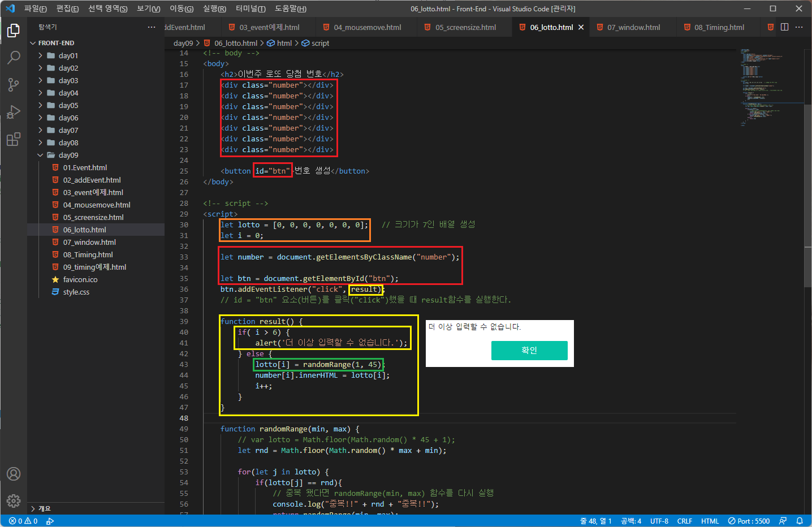Screen dimensions: 812x527
Task: Click the day09 breadcrumb
Action: click(183, 43)
